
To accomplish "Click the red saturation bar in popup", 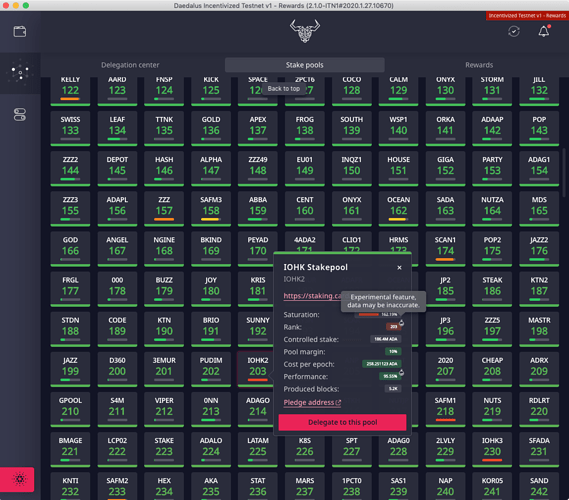I will 368,315.
